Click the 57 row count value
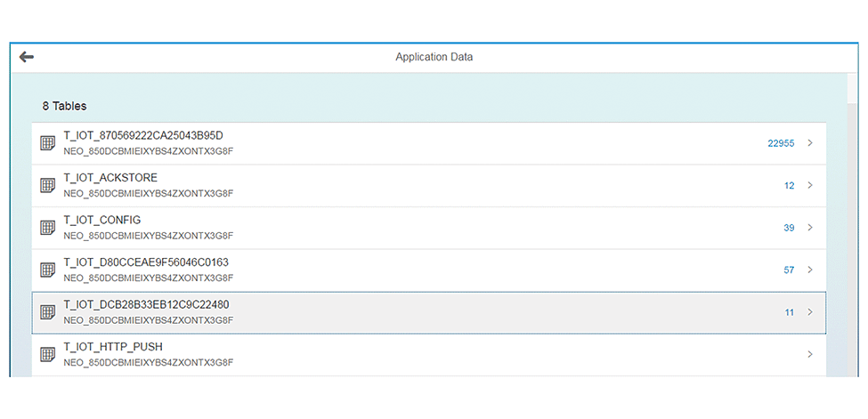Viewport: 868px width, 419px height. click(x=789, y=270)
